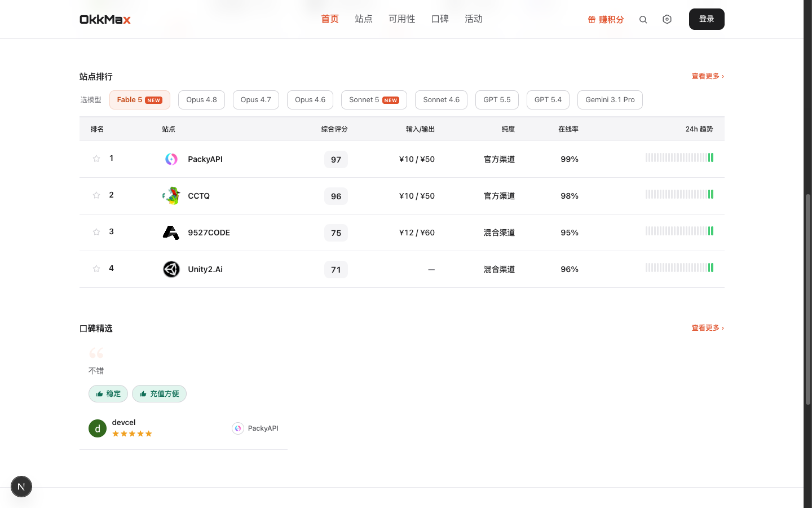Viewport: 812px width, 508px height.
Task: Click the CCTQ parrot logo
Action: (x=171, y=196)
